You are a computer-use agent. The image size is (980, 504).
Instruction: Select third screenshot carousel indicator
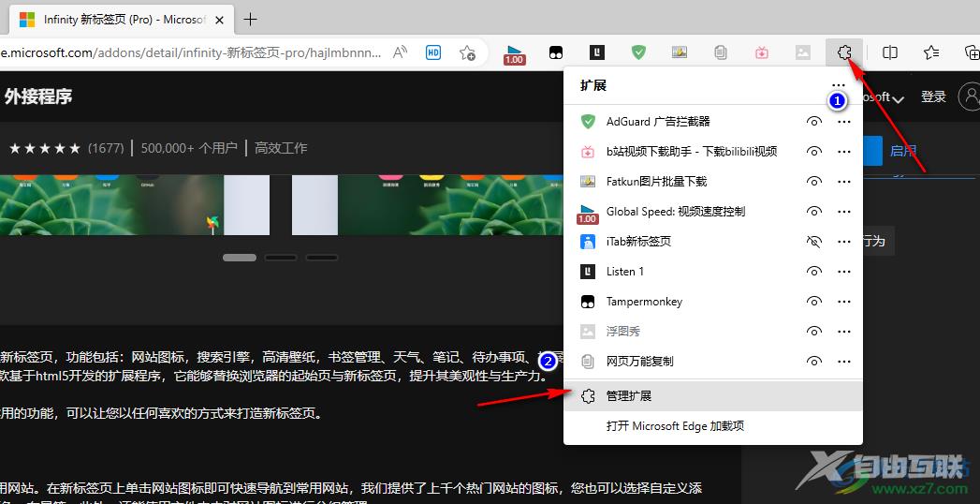322,258
